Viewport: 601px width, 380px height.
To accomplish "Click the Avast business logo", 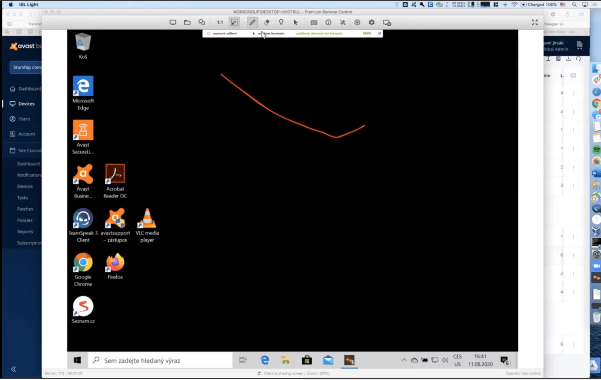I will (x=25, y=46).
